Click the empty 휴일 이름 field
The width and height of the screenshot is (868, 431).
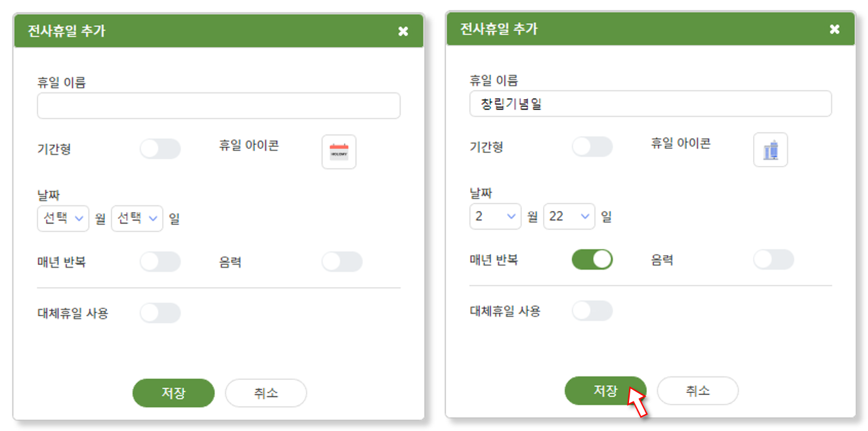pos(219,106)
